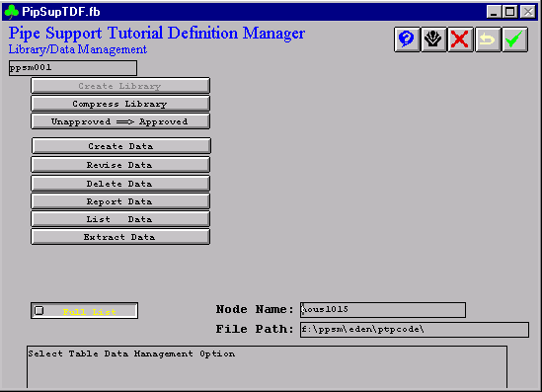The width and height of the screenshot is (542, 392).
Task: Click the Compress Library button
Action: (120, 104)
